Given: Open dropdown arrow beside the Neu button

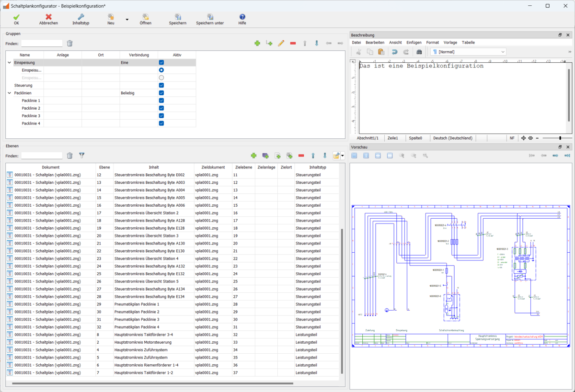Looking at the screenshot, I should [127, 20].
